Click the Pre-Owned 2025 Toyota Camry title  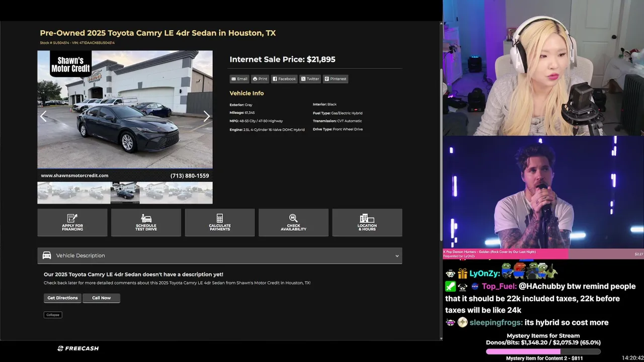tap(158, 33)
